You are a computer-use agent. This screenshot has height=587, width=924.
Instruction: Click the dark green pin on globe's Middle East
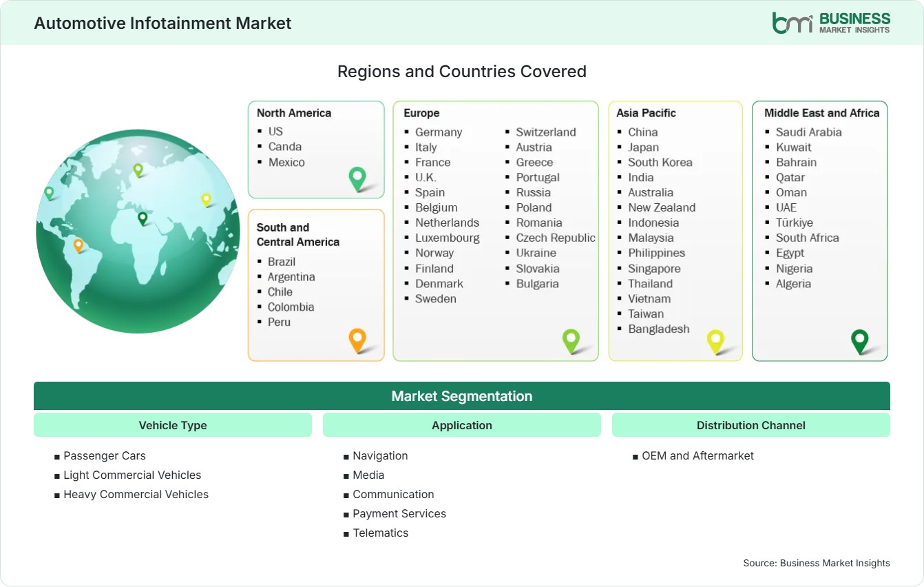[x=143, y=218]
